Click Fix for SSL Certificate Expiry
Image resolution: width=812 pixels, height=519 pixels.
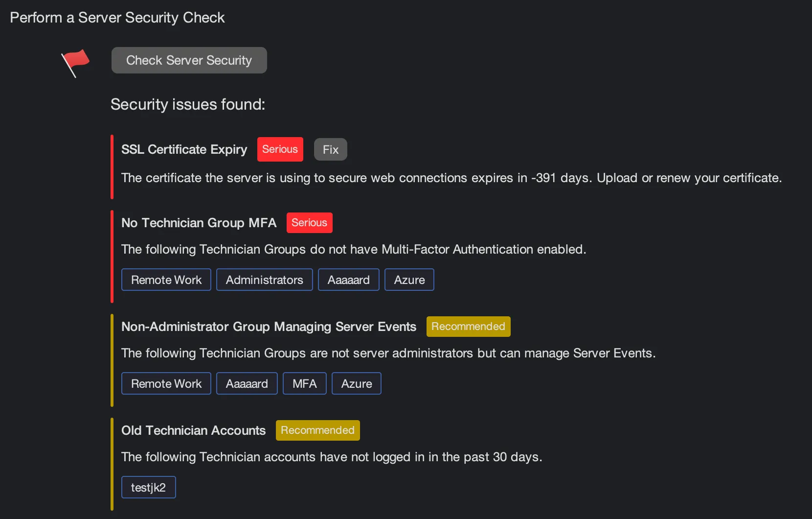tap(330, 149)
